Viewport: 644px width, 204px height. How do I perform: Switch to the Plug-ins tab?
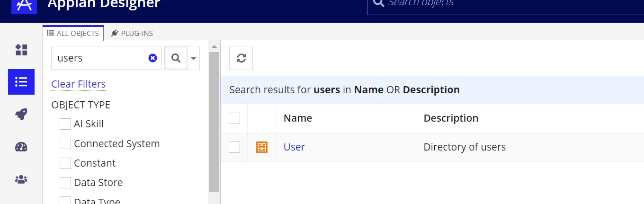132,33
